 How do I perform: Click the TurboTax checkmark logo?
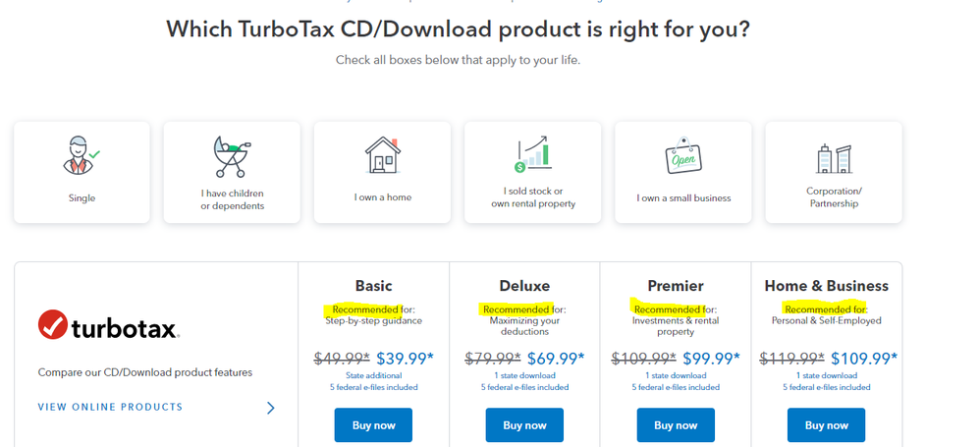tap(52, 325)
